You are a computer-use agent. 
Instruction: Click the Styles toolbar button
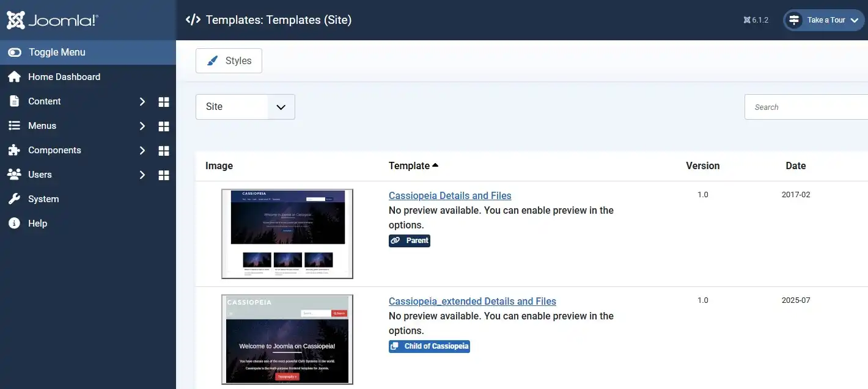[229, 61]
